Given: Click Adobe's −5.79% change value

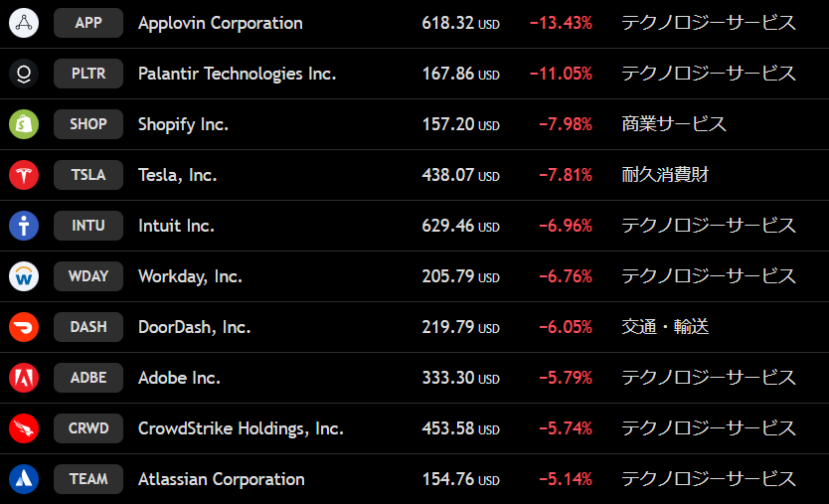Looking at the screenshot, I should click(x=566, y=378).
